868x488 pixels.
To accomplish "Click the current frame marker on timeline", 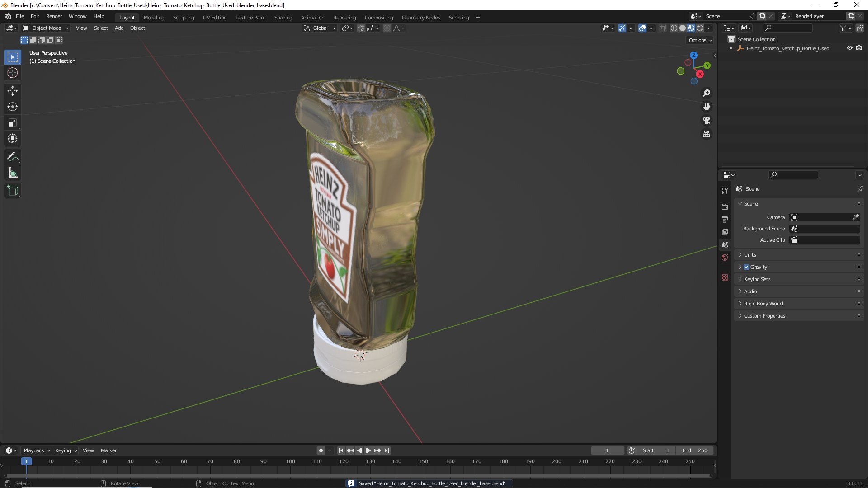I will 26,461.
